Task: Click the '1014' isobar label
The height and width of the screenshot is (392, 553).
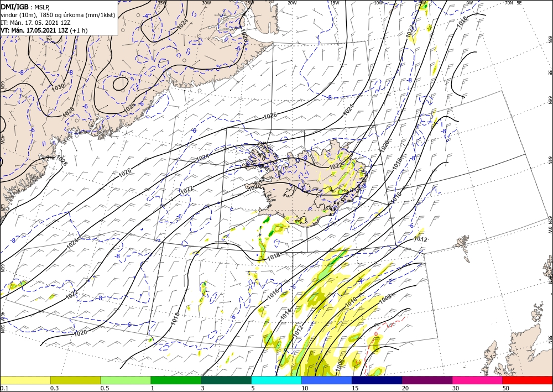Action: (x=286, y=314)
